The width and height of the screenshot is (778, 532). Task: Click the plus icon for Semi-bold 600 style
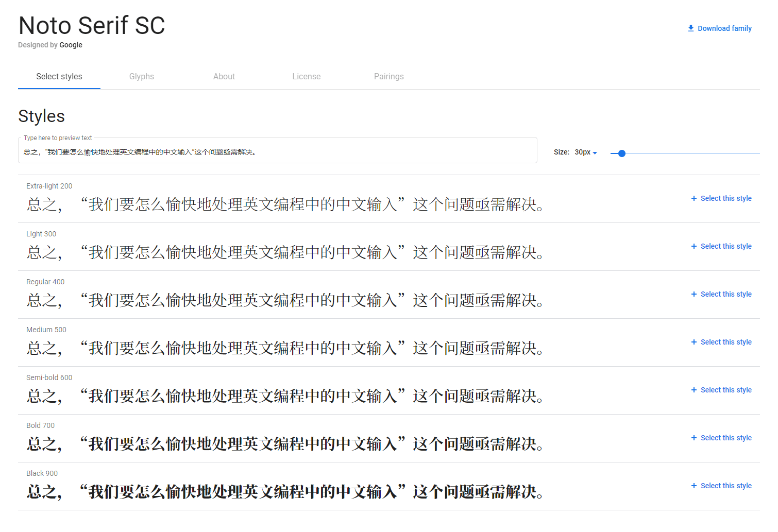click(694, 390)
